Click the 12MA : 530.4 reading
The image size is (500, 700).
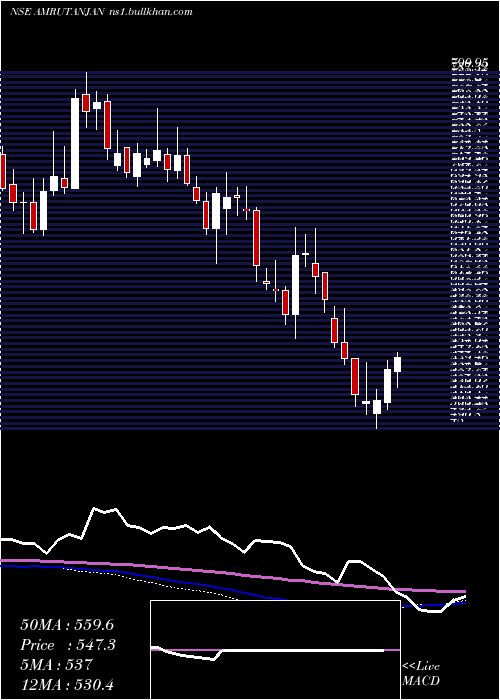(66, 685)
